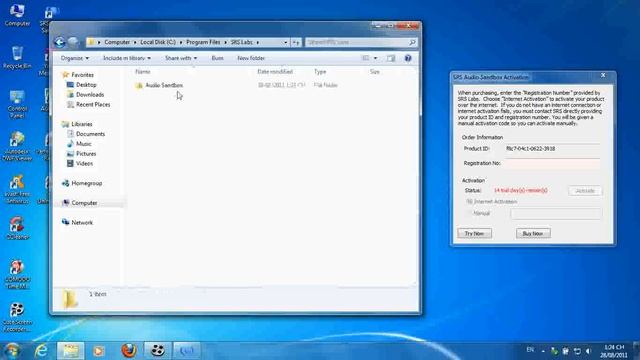The image size is (640, 360).
Task: Select Local Disk (C:) in breadcrumb
Action: click(158, 42)
